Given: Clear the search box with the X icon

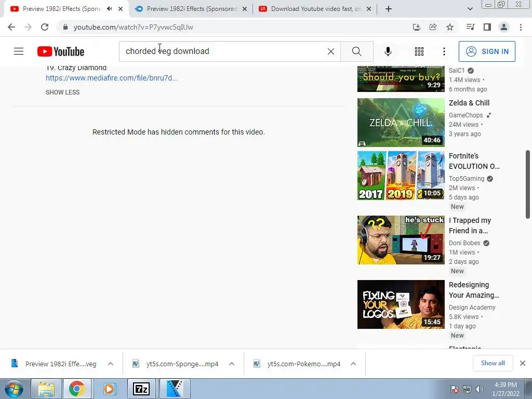Looking at the screenshot, I should click(331, 51).
